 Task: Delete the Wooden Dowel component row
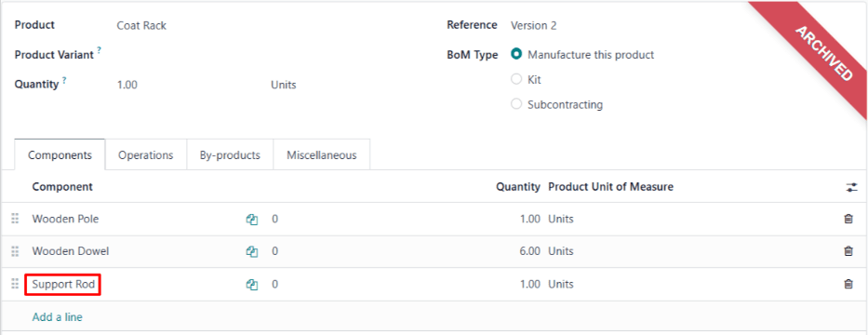[848, 251]
